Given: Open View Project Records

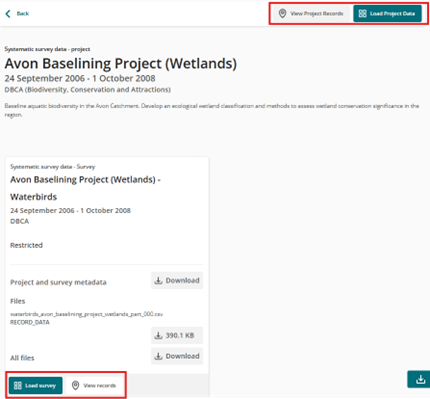Looking at the screenshot, I should tap(311, 13).
